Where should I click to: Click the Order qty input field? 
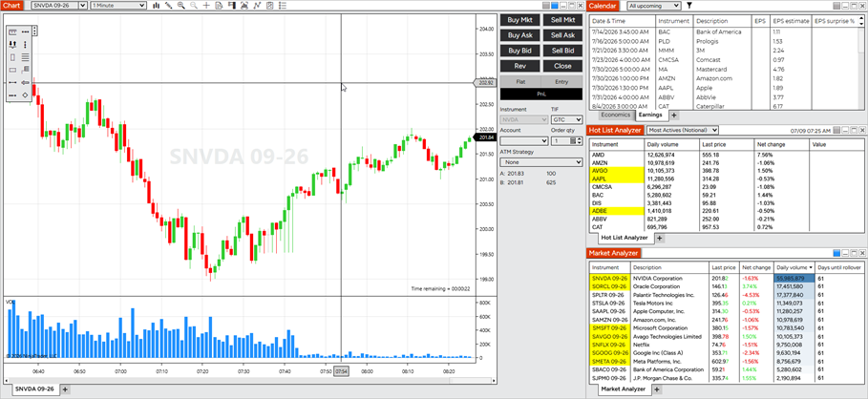(x=560, y=141)
